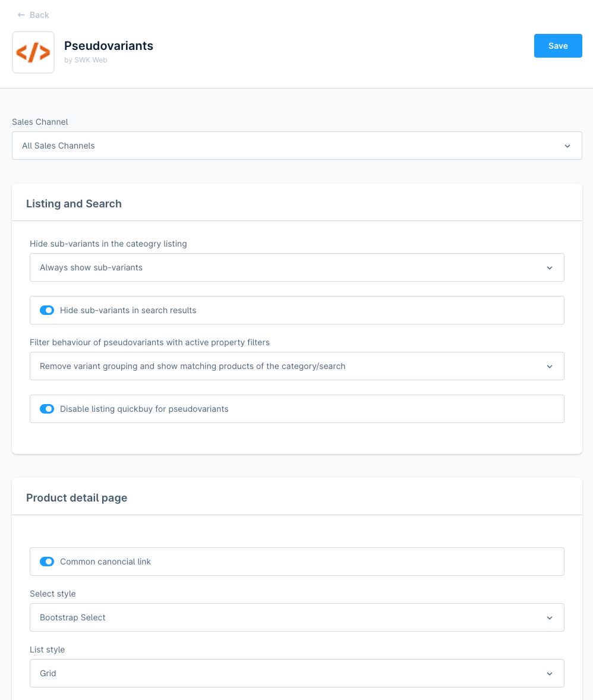
Task: Open Hide sub-variants in category listing dropdown
Action: click(297, 267)
